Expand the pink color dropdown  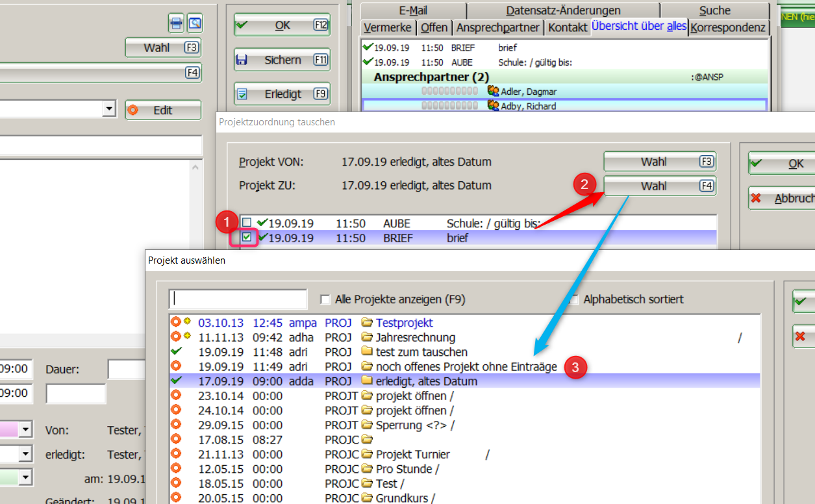click(26, 429)
